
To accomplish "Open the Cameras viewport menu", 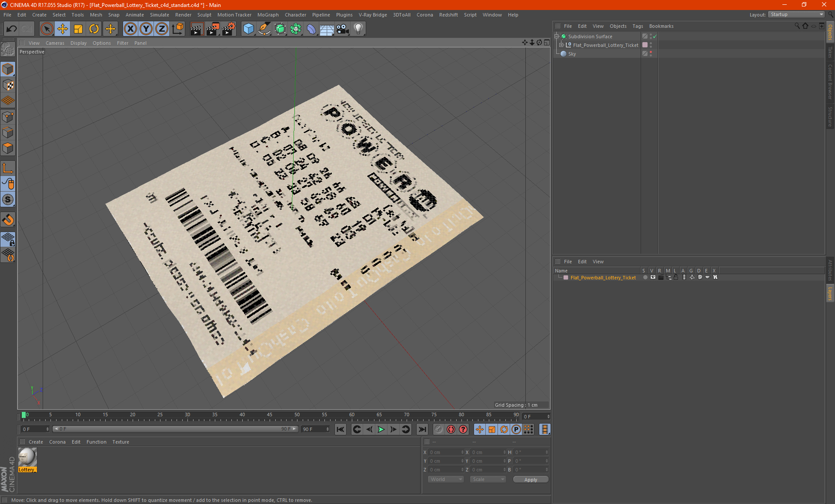I will 55,43.
